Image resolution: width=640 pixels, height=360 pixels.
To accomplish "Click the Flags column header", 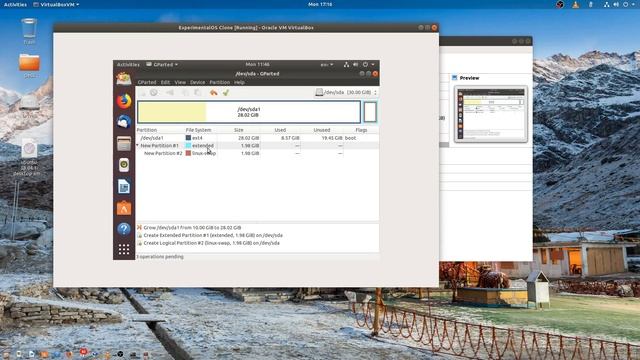I will tap(361, 130).
